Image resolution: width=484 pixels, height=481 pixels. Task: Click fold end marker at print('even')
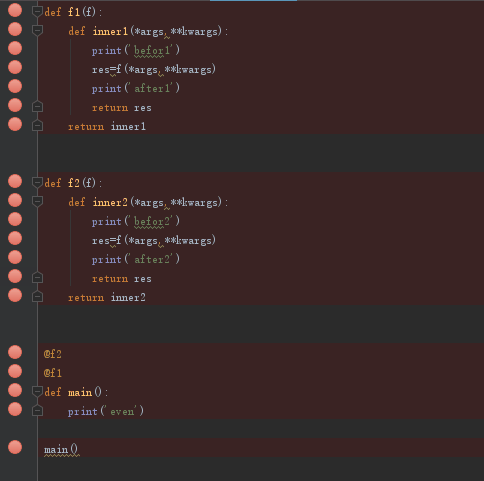pos(37,410)
